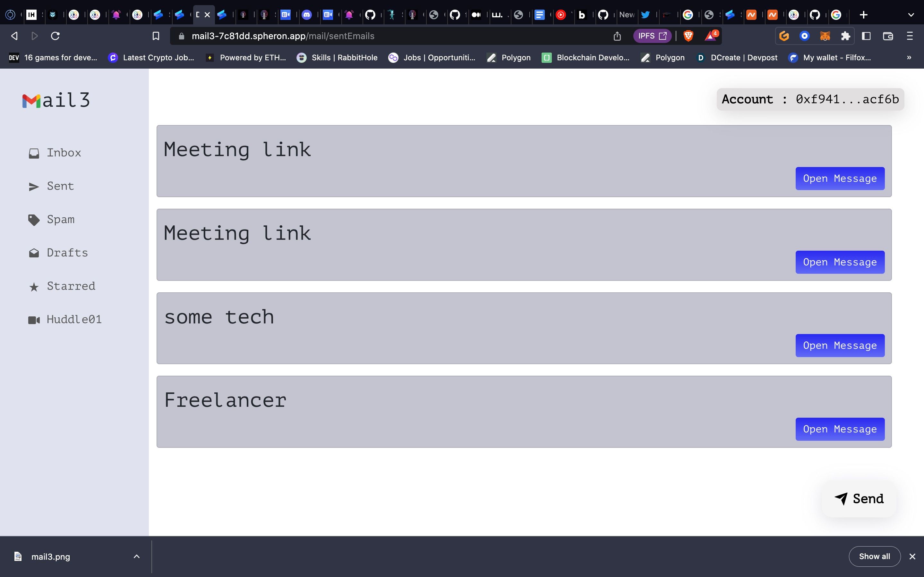Open second Meeting link message
The image size is (924, 577).
click(x=840, y=261)
